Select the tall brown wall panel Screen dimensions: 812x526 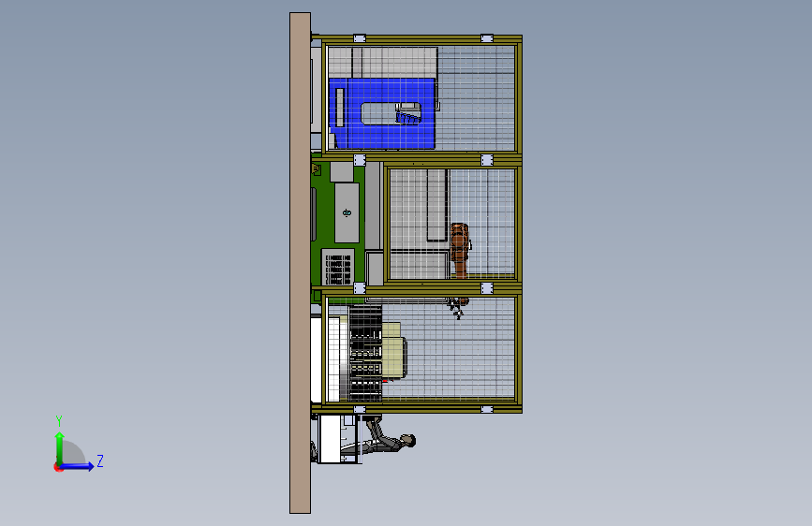300,263
